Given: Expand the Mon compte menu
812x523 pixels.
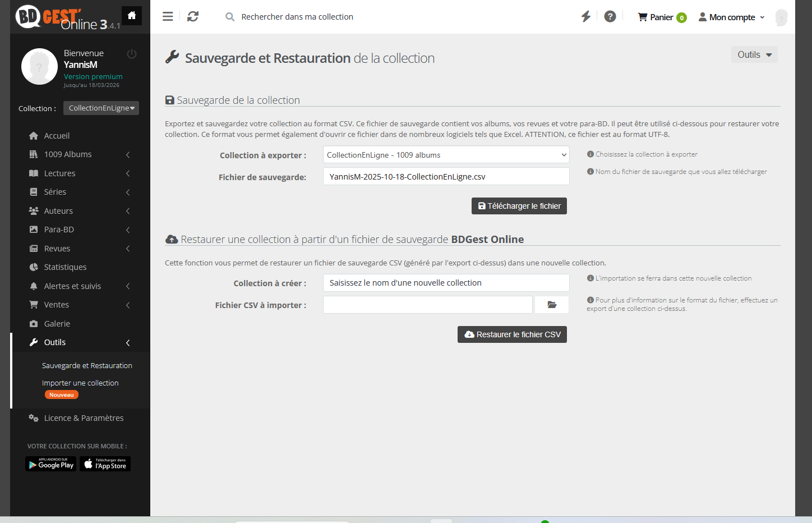Looking at the screenshot, I should click(732, 17).
